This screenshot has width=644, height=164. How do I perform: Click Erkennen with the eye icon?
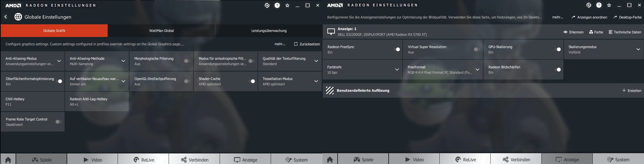click(x=573, y=32)
